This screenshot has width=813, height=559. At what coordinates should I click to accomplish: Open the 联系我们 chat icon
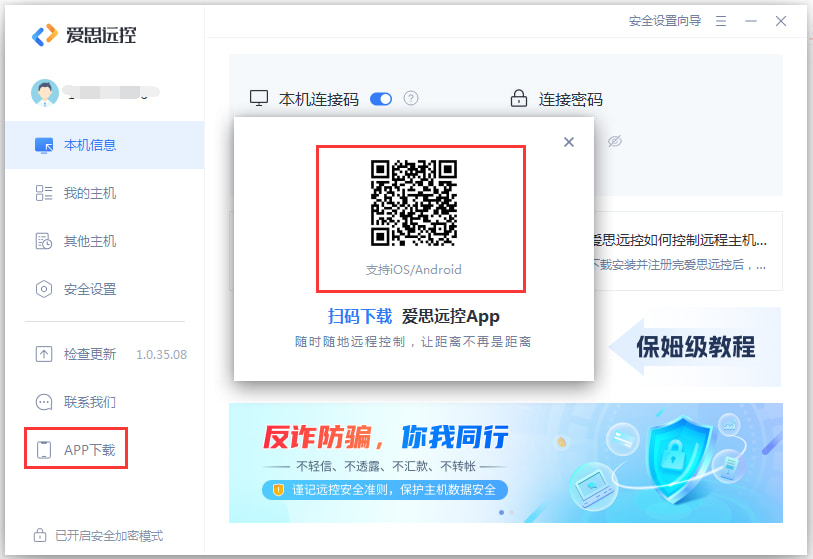click(44, 402)
